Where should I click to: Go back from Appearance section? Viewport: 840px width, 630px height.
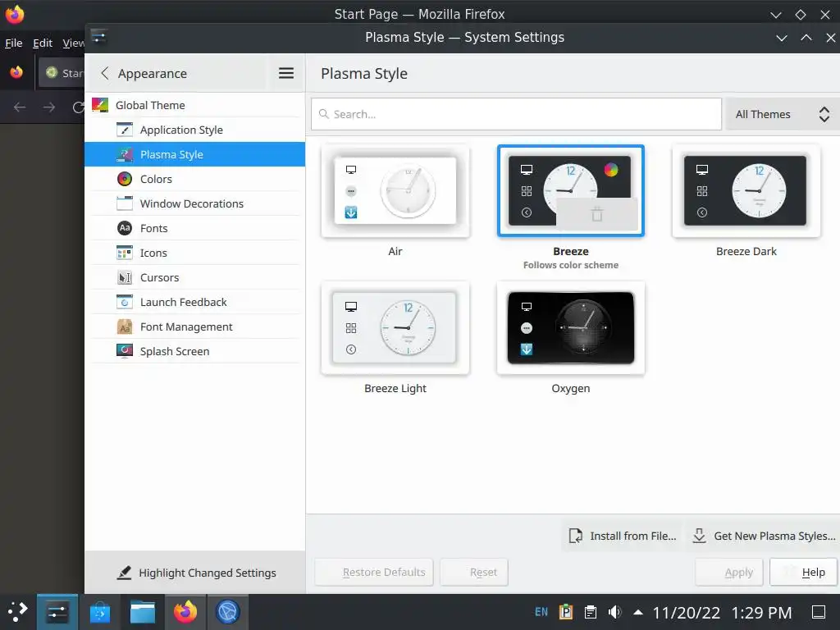click(105, 73)
